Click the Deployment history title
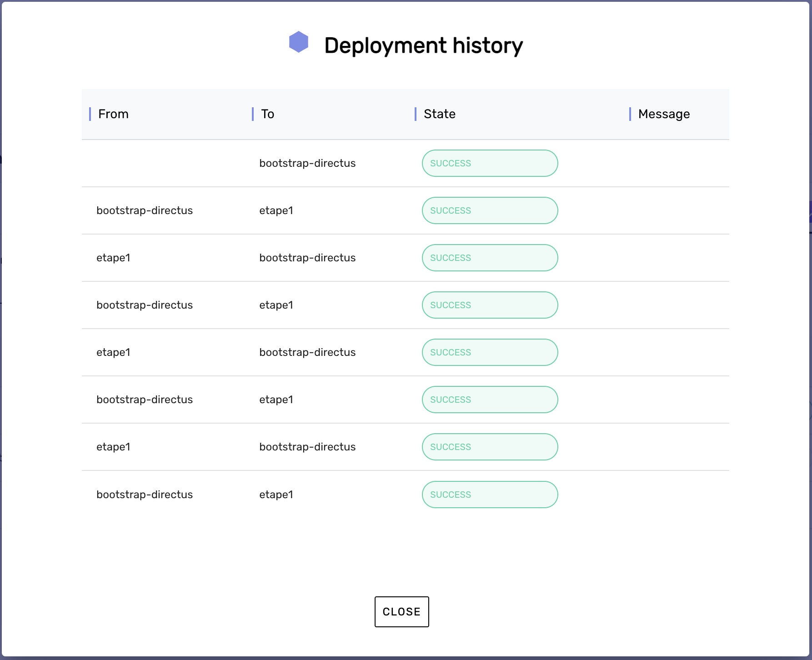Viewport: 812px width, 660px height. coord(423,45)
